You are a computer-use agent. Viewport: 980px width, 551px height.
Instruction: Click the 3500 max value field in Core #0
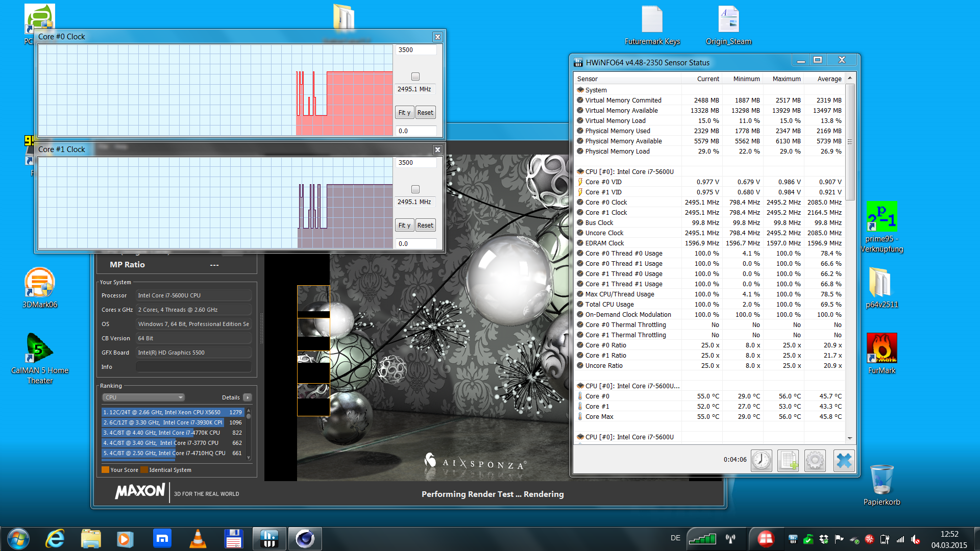tap(416, 50)
